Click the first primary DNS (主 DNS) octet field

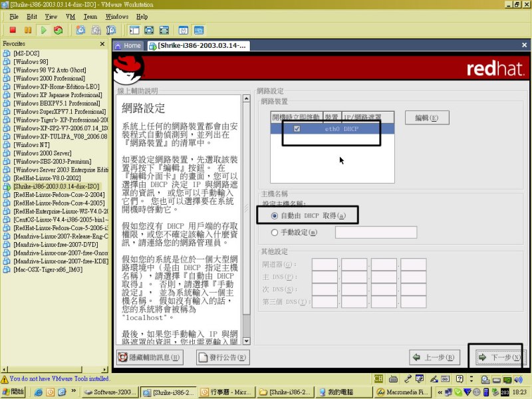pos(325,277)
